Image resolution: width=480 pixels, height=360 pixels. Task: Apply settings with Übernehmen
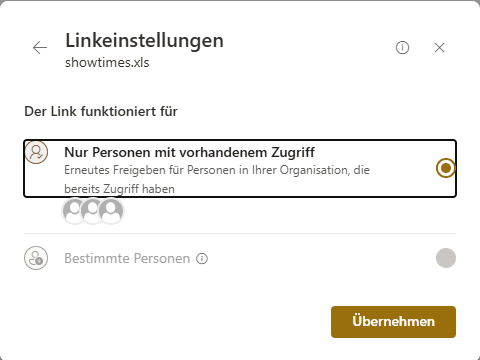point(393,322)
